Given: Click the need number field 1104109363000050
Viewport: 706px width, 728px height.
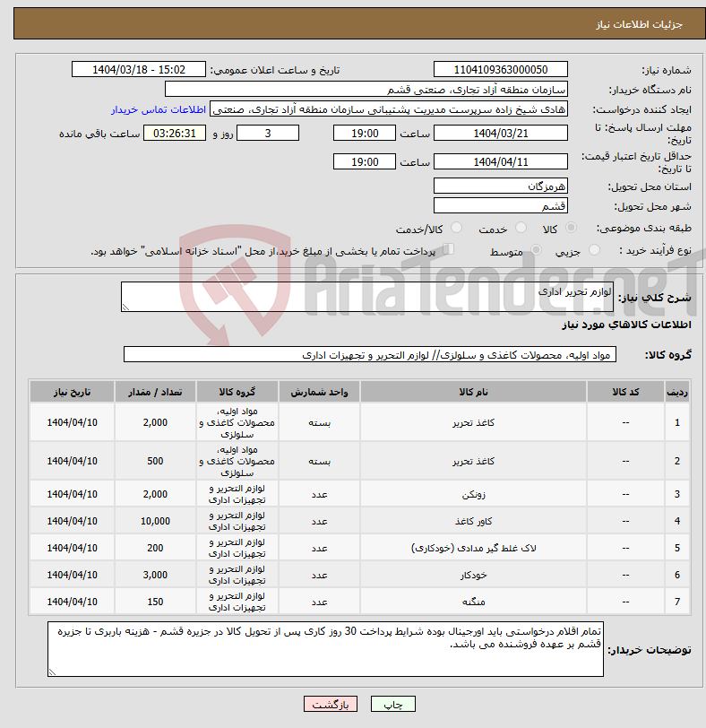Looking at the screenshot, I should click(x=501, y=70).
